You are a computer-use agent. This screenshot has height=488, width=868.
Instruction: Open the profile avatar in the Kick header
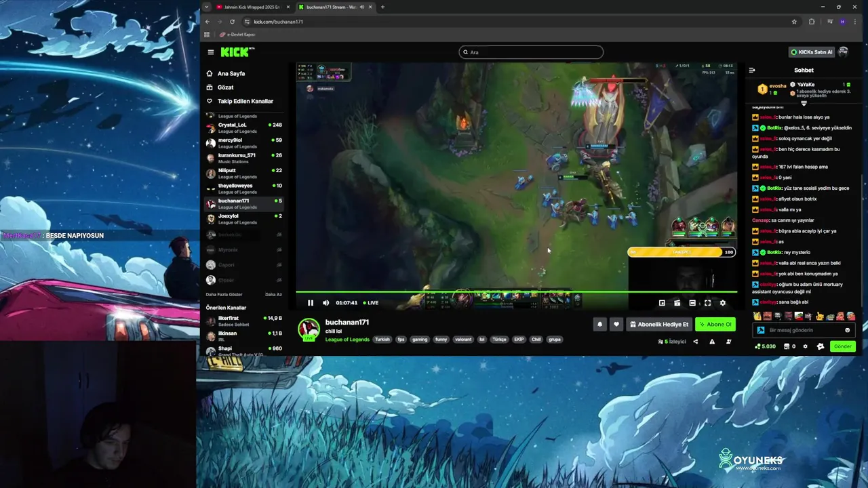844,52
